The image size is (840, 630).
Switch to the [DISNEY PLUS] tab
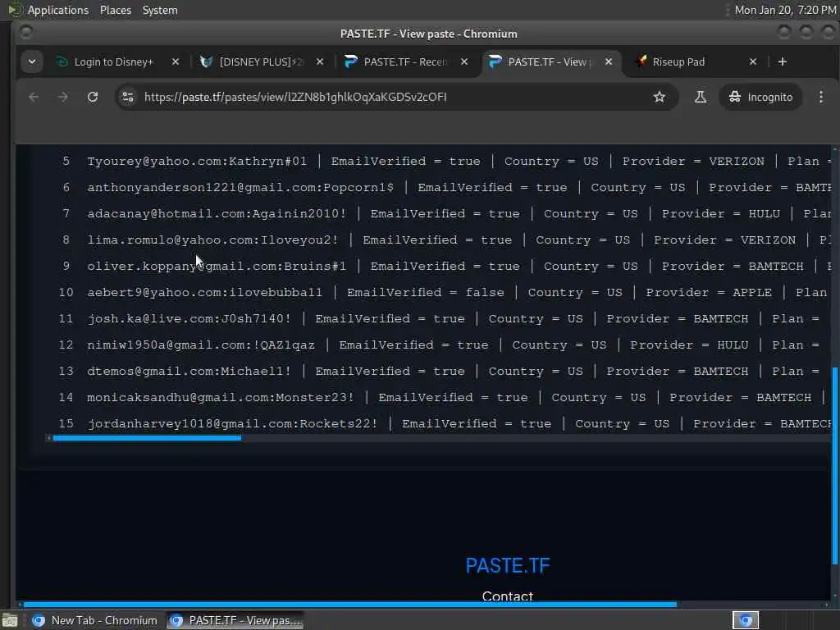click(261, 62)
